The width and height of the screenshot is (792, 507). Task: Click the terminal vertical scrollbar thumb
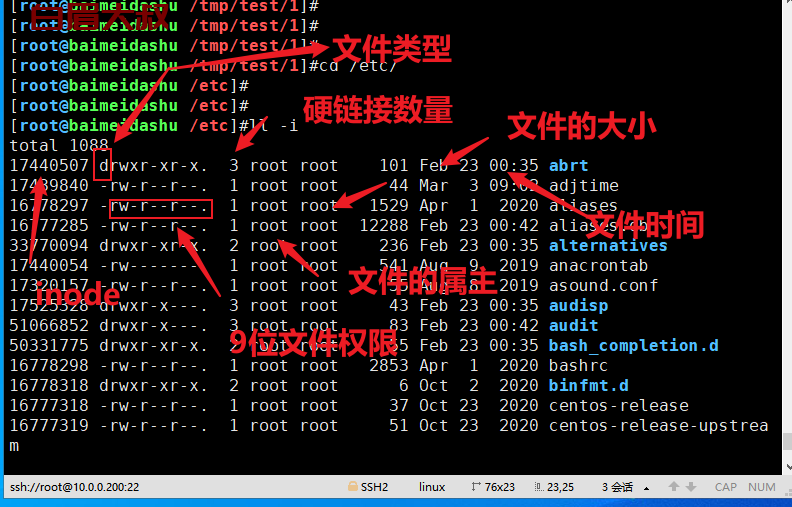pos(787,441)
